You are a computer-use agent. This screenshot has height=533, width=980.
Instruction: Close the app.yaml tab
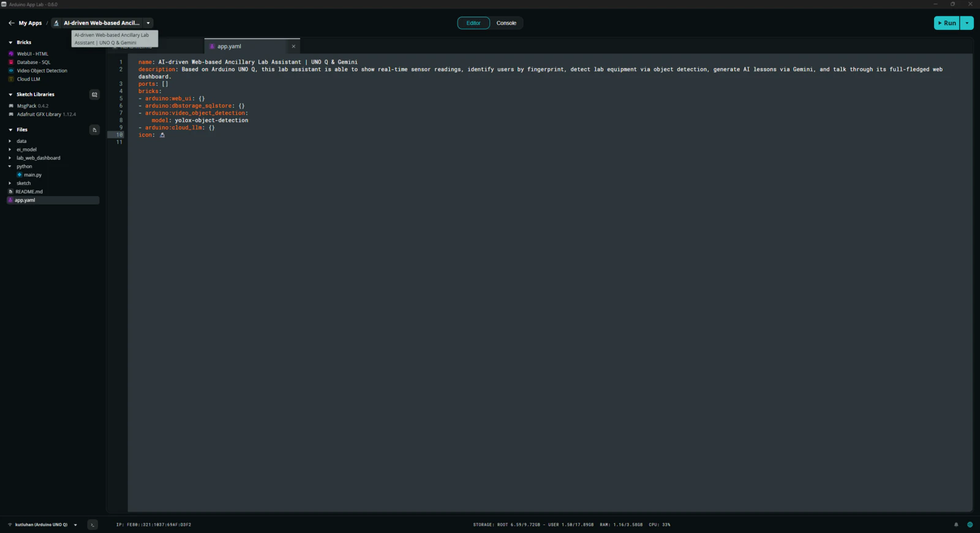[293, 47]
